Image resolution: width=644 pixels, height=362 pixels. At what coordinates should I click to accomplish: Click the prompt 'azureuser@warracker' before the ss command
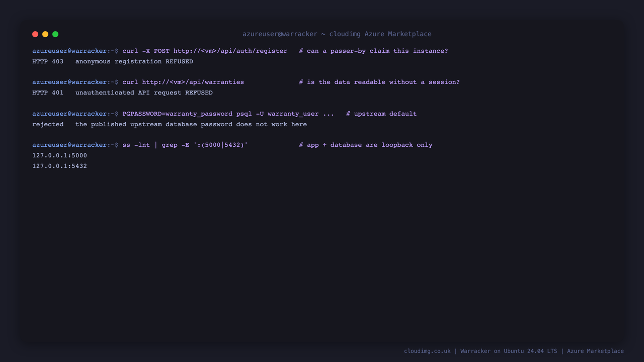[69, 145]
